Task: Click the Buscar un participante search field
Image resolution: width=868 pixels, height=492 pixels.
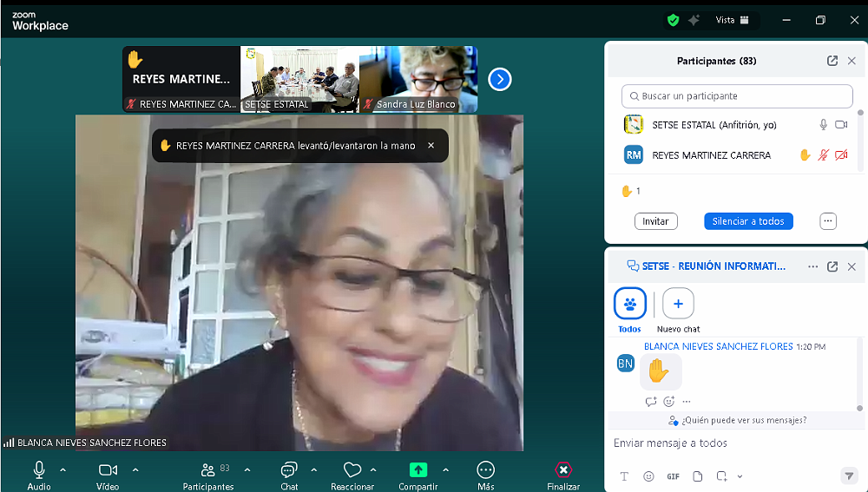Action: [738, 96]
